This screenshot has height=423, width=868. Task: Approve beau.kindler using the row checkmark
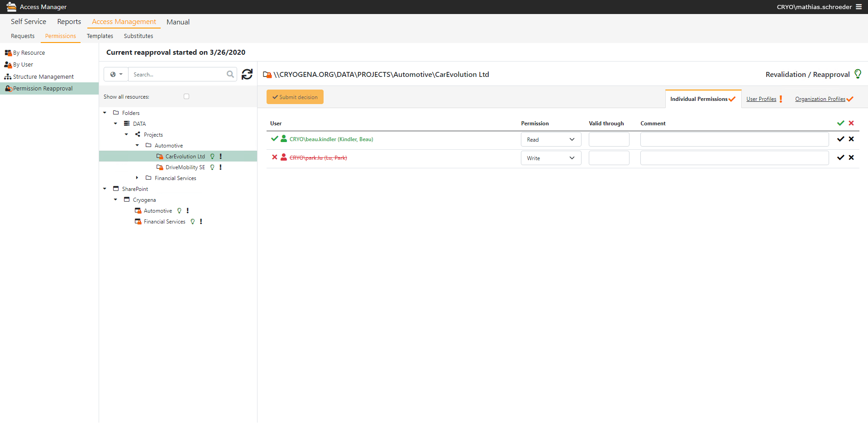click(x=840, y=139)
